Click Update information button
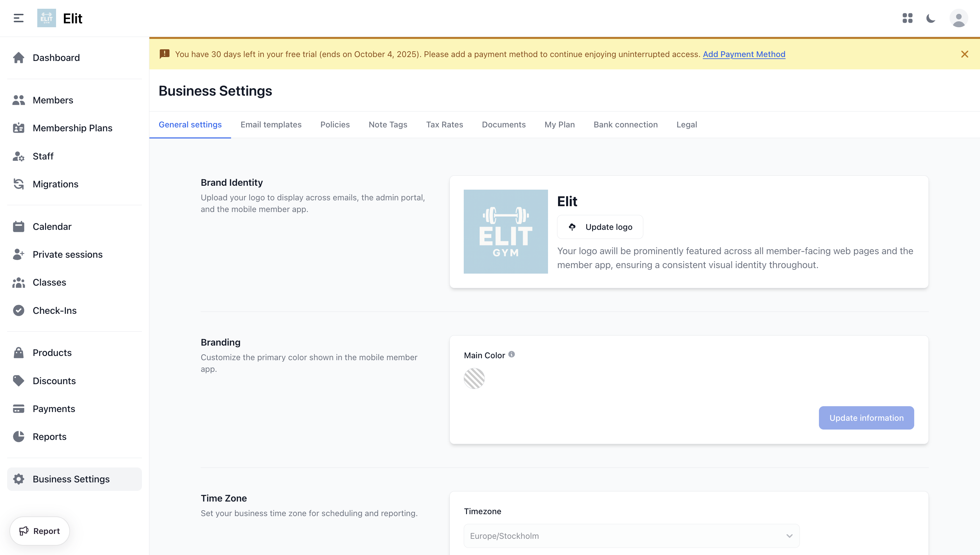This screenshot has width=980, height=555. [x=866, y=418]
